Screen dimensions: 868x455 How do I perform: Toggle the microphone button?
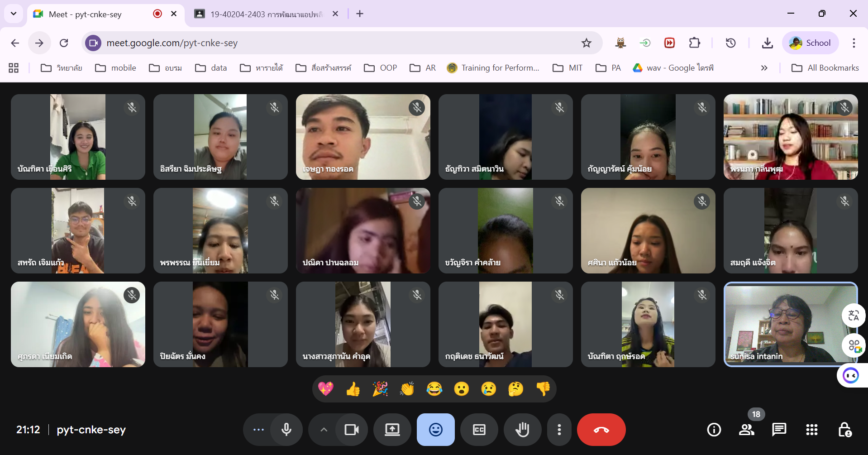coord(286,430)
